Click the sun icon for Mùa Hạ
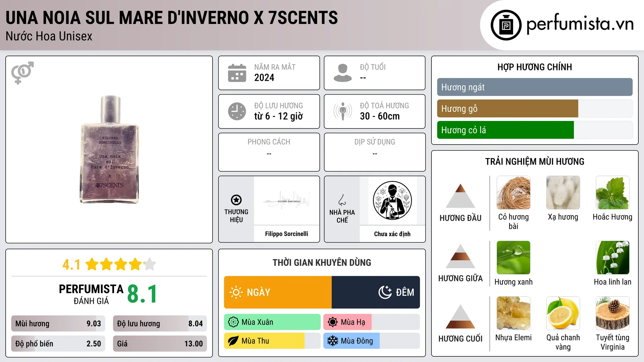Screen dimensions: 644x362 [x=333, y=322]
